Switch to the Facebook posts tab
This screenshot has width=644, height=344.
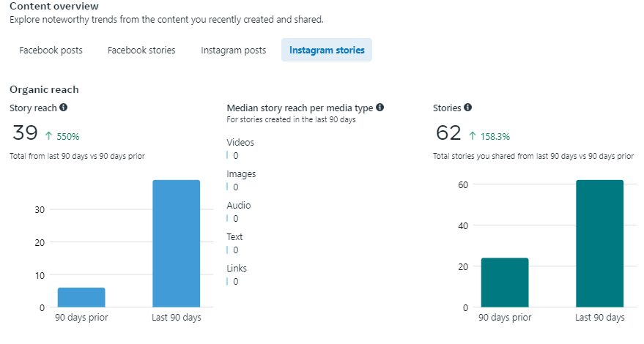click(x=51, y=51)
